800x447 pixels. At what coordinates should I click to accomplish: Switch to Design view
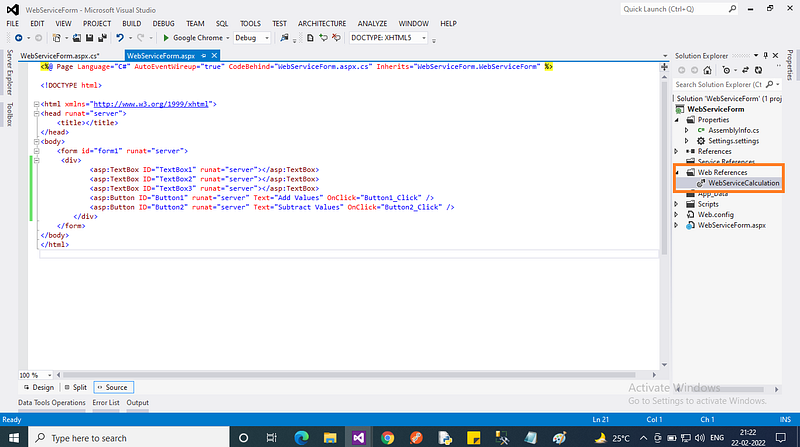pos(39,387)
